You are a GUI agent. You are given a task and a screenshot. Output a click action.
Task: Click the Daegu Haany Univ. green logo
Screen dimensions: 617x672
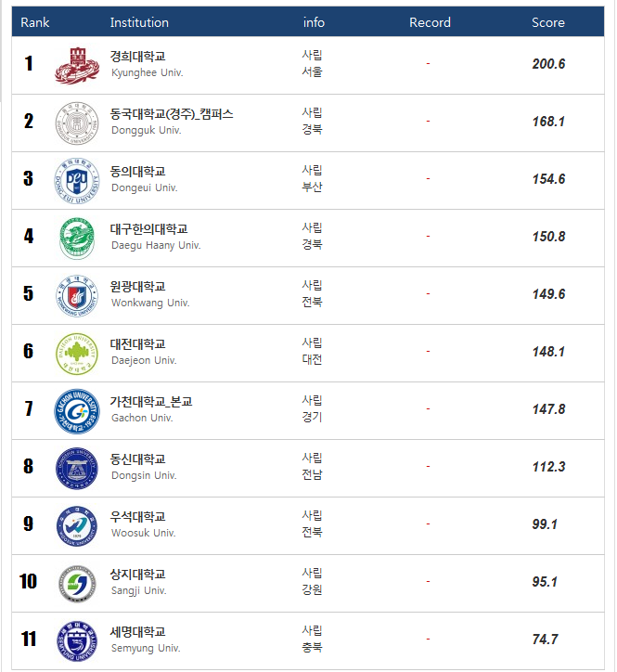76,237
